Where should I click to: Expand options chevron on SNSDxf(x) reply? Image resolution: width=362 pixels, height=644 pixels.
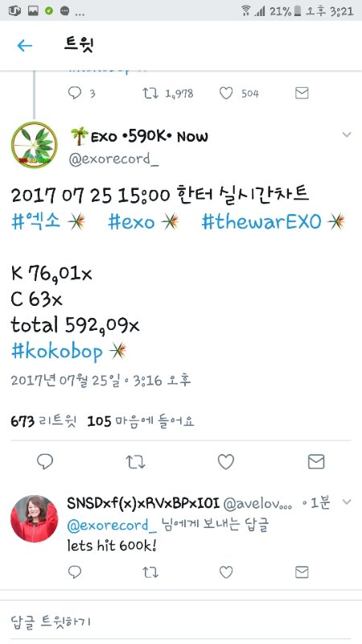pyautogui.click(x=347, y=502)
